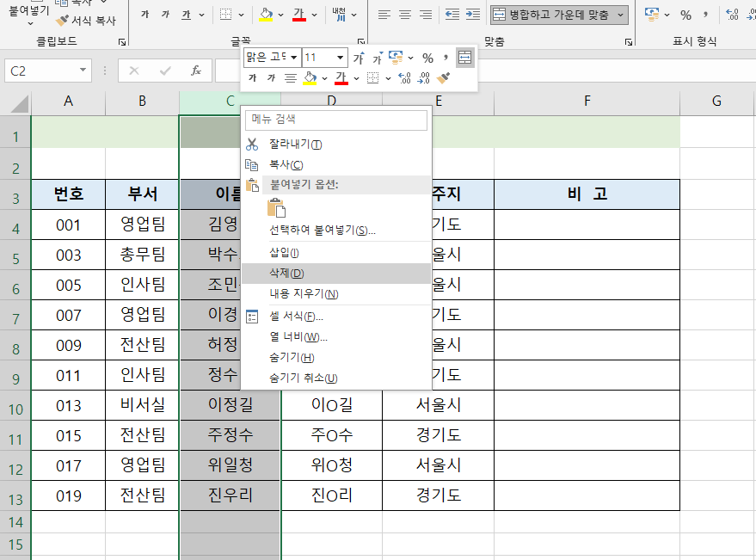Click the ribbon increase decimal icon
756x560 pixels.
coord(732,15)
